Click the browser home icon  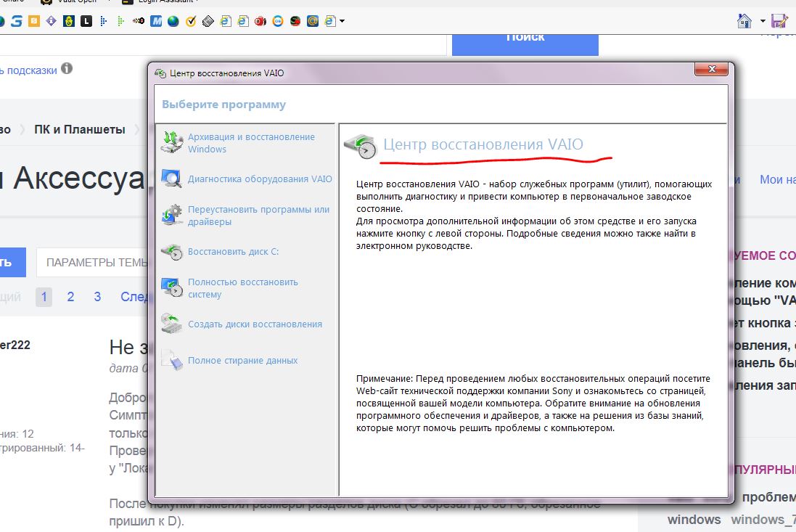tap(744, 21)
